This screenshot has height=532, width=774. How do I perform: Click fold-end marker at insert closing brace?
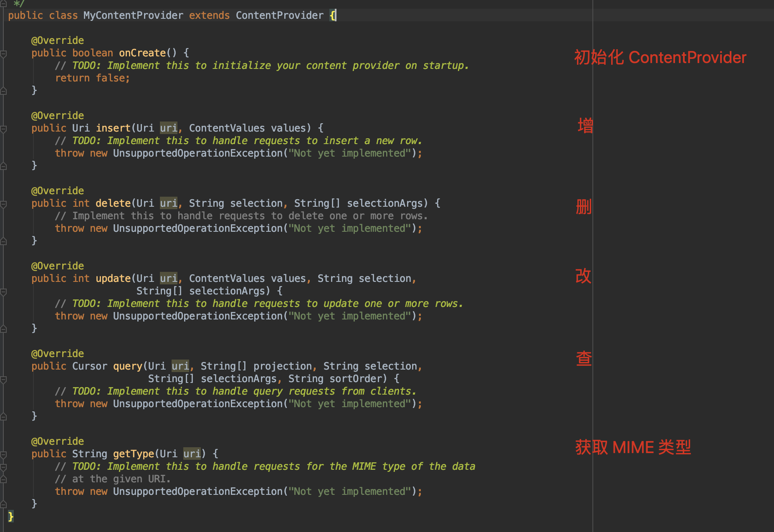3,166
